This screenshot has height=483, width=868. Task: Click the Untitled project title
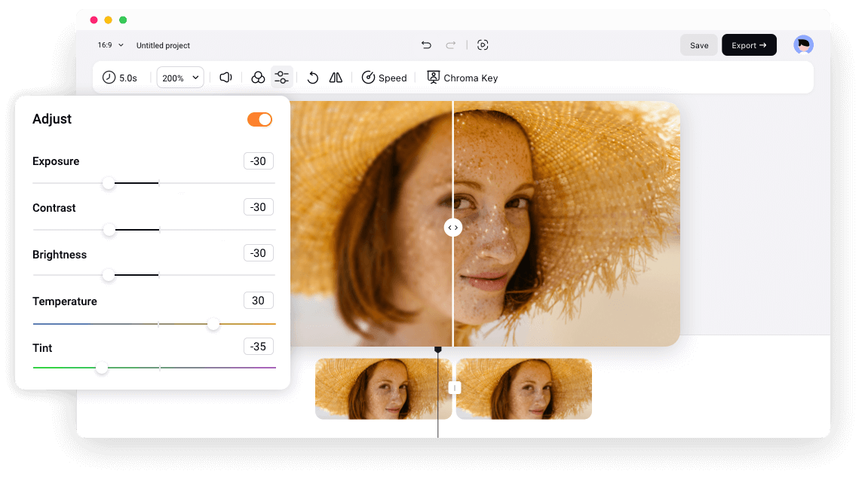pyautogui.click(x=163, y=45)
